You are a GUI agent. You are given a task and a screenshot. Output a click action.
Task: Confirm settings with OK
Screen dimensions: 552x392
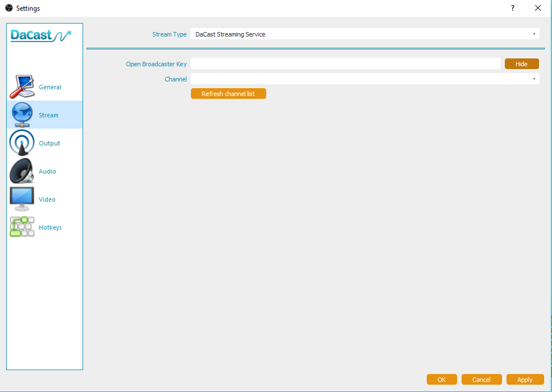point(442,379)
